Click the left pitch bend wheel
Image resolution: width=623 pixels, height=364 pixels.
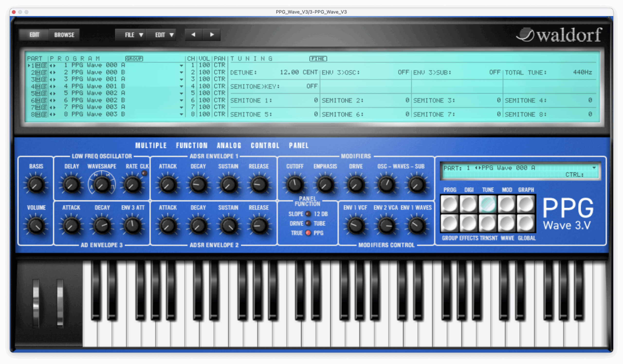[36, 303]
